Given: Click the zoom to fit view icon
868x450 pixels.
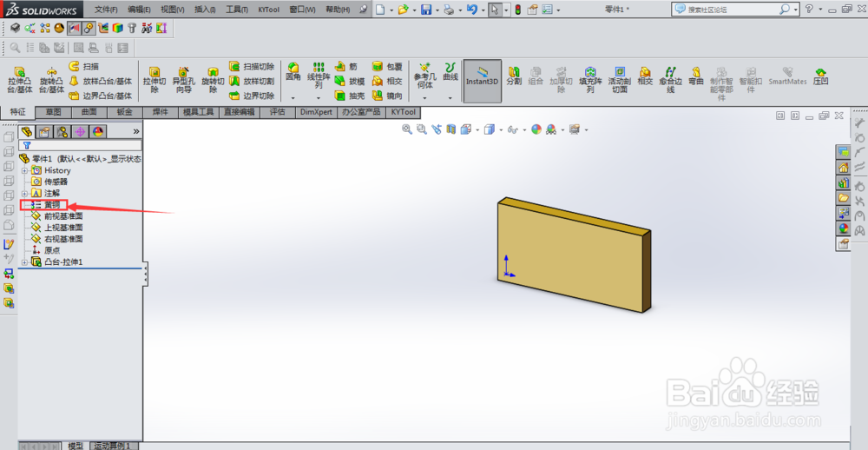Looking at the screenshot, I should click(x=407, y=129).
